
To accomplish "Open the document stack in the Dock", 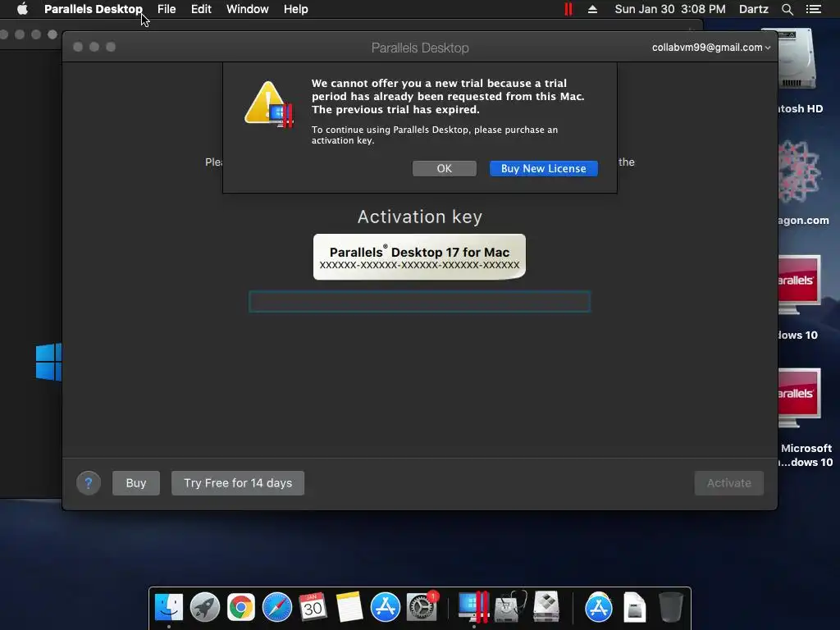I will coord(634,607).
